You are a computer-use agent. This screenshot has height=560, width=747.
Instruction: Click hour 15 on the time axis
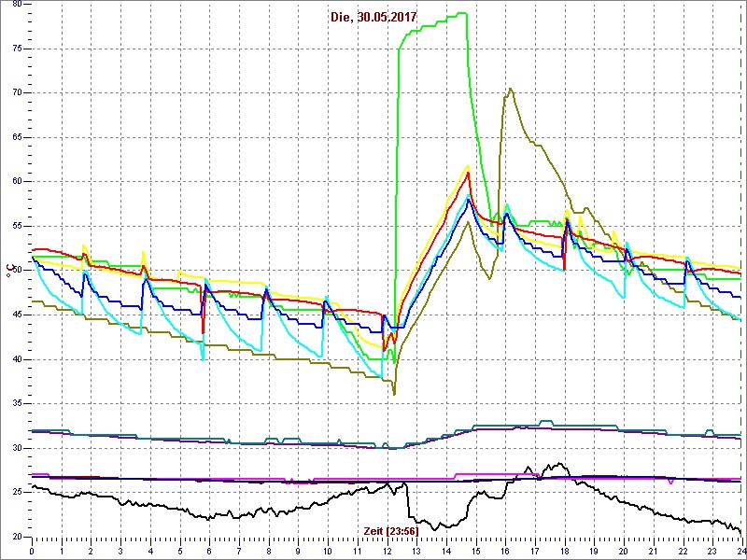click(476, 551)
